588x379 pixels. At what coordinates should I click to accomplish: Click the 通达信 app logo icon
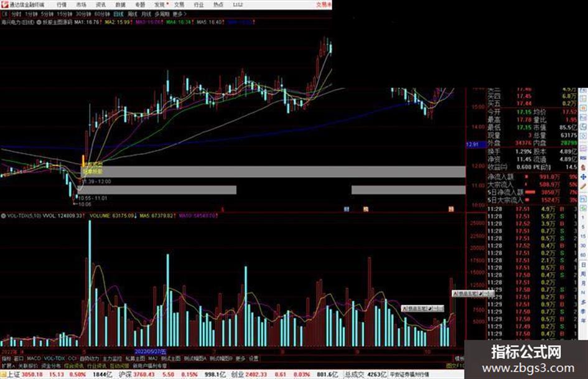coord(4,4)
